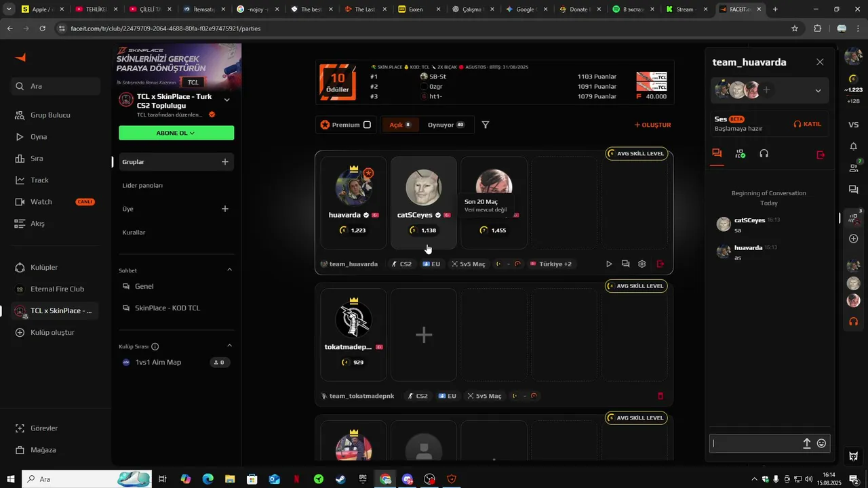Open Track in the sidebar

point(39,180)
